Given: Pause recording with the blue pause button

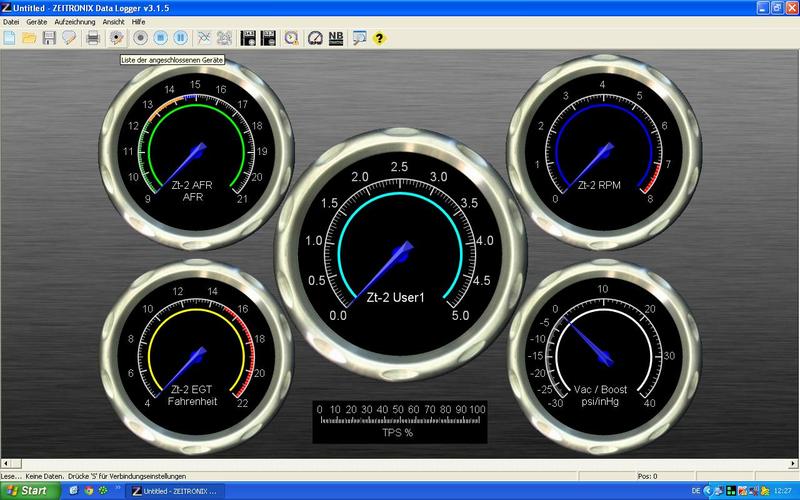Looking at the screenshot, I should point(181,38).
